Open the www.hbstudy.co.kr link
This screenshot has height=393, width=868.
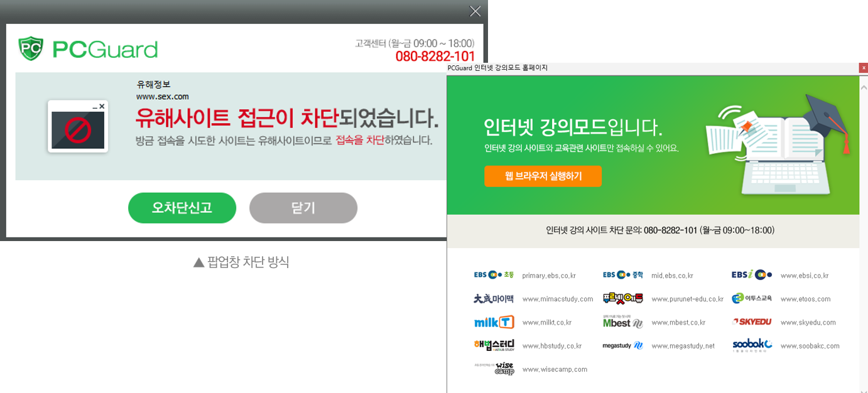coord(551,346)
